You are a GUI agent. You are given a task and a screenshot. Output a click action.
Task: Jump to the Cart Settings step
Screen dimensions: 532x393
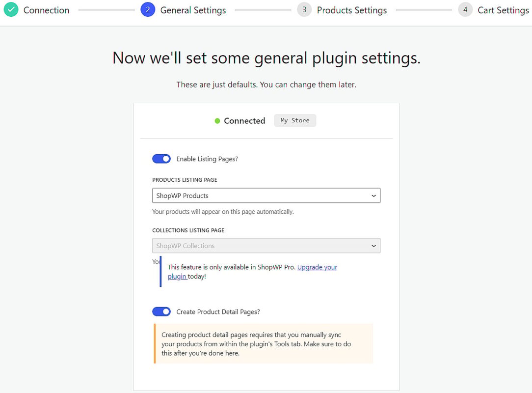[503, 10]
